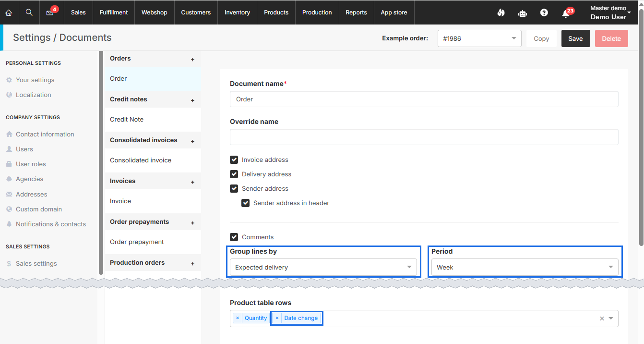Open the robot assistant icon

coord(523,13)
